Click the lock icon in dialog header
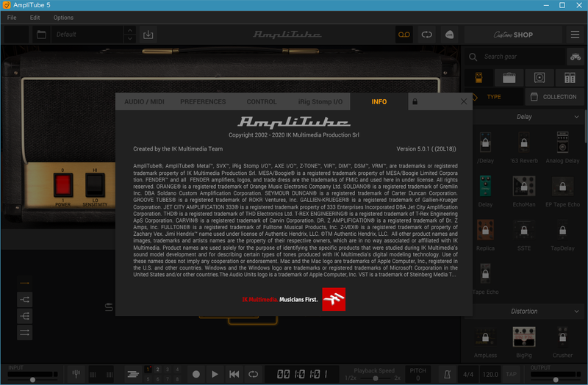 (x=415, y=101)
